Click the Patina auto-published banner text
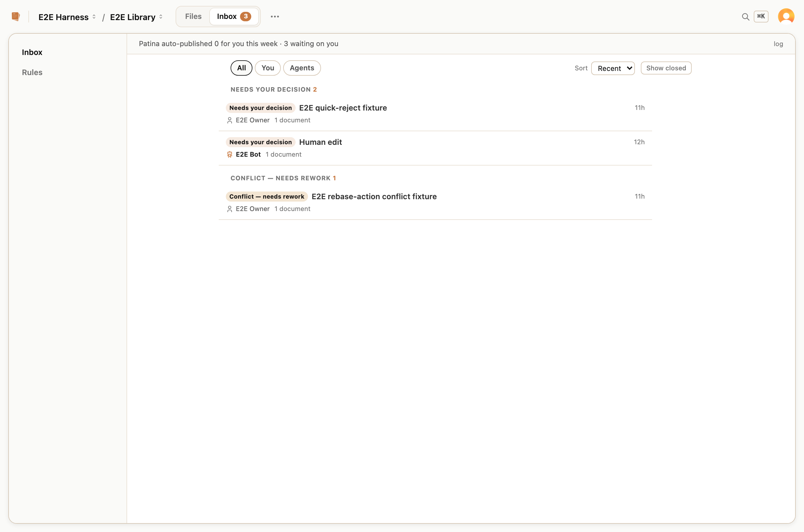 point(239,44)
